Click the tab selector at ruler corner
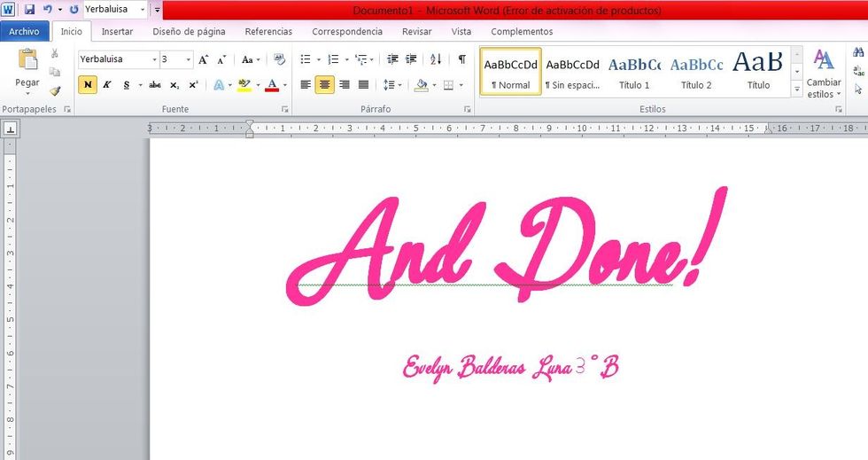Viewport: 868px width, 460px height. click(x=10, y=129)
